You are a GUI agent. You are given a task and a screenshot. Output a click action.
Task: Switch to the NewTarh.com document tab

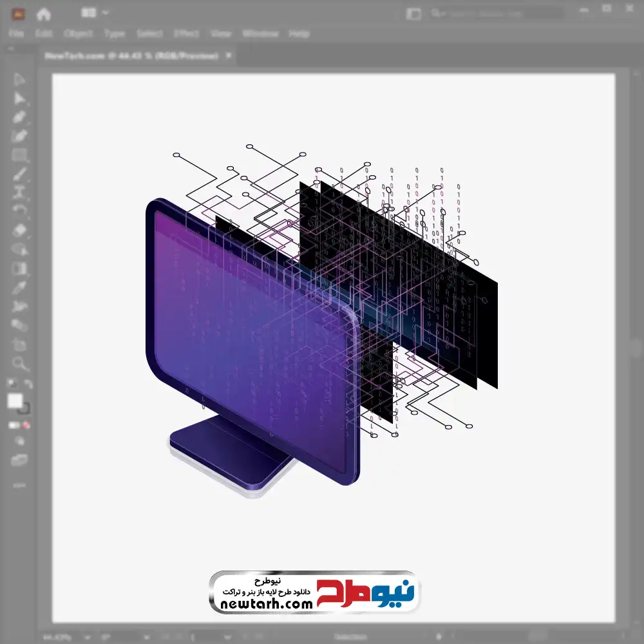pyautogui.click(x=131, y=55)
